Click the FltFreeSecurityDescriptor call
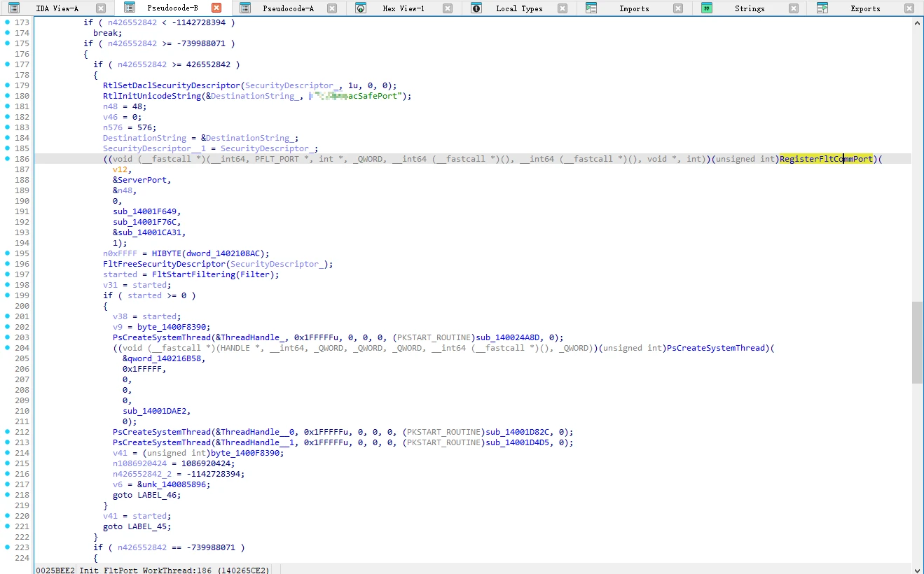 pyautogui.click(x=164, y=264)
